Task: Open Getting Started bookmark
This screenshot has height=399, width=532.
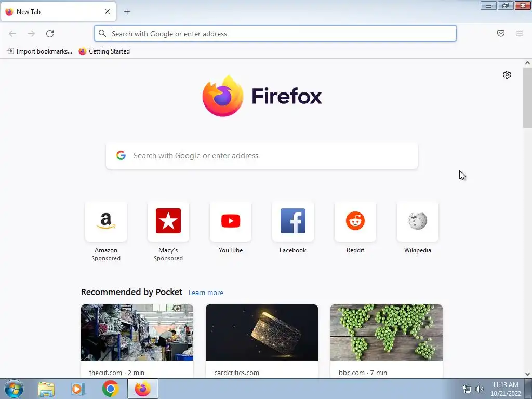Action: tap(104, 51)
